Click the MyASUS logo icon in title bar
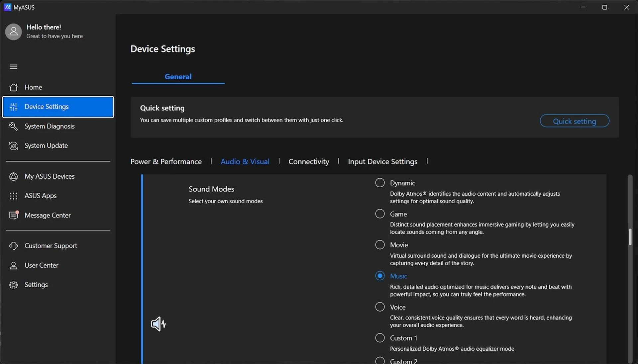The image size is (638, 364). tap(7, 7)
